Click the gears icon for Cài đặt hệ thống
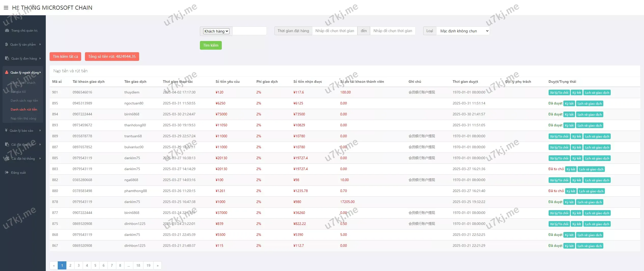This screenshot has width=644, height=271. [7, 158]
